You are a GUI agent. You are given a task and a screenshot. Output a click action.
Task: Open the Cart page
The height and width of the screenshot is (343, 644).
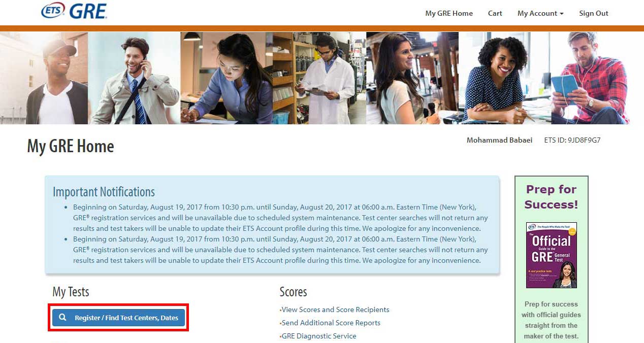(x=495, y=13)
